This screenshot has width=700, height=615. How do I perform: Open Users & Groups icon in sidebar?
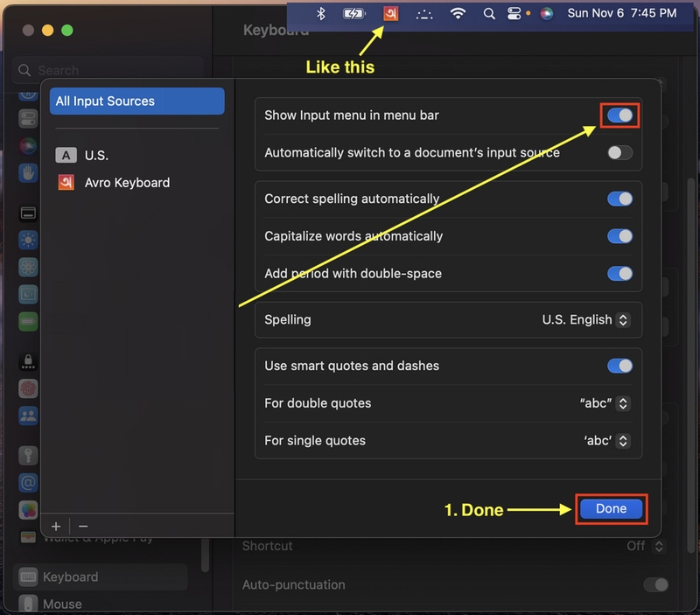pos(28,416)
